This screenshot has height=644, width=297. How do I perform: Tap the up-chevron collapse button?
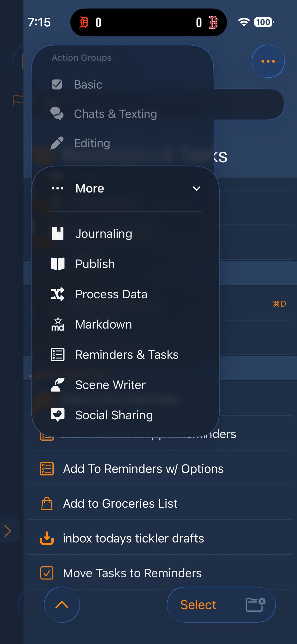[x=62, y=604]
